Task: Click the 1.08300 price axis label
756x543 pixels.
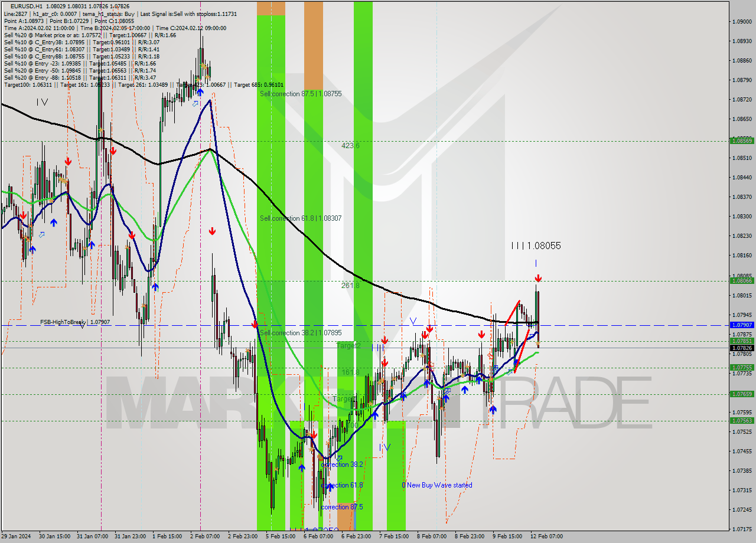Action: click(742, 217)
